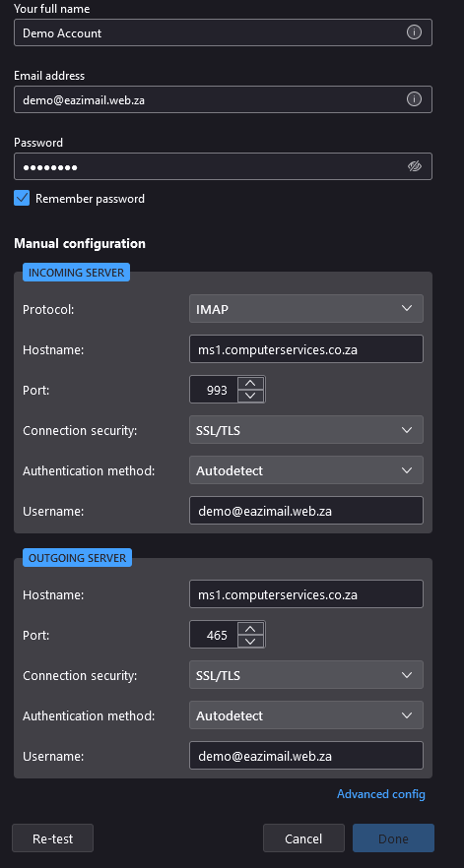Click the Done button

click(x=393, y=838)
